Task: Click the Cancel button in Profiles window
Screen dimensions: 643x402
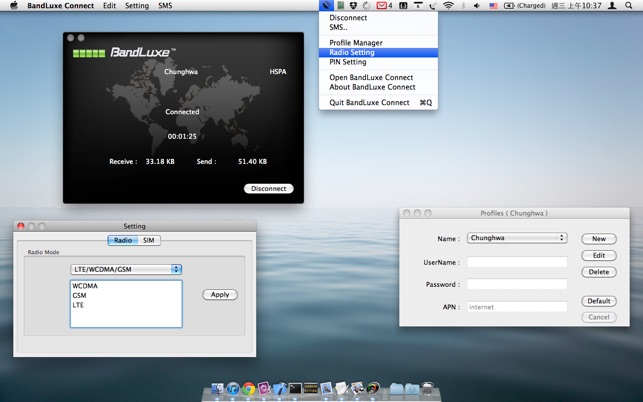Action: tap(599, 317)
